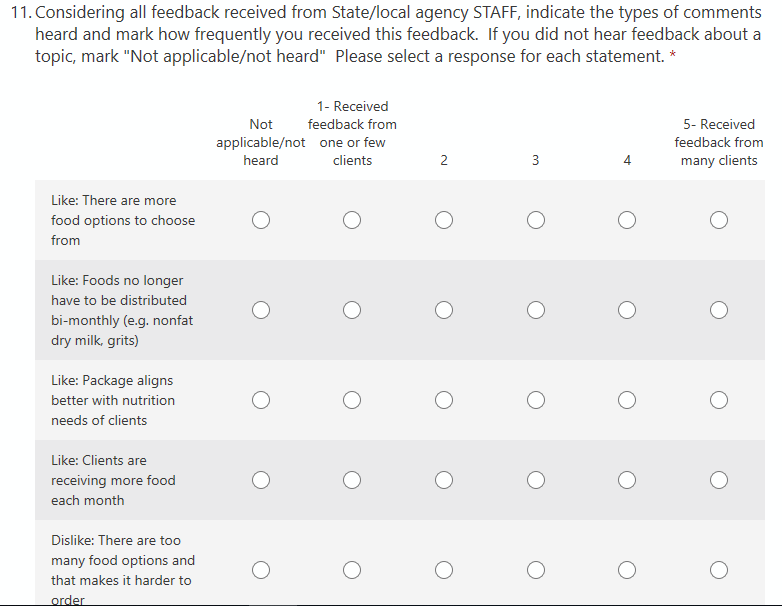Select 'Not applicable' for bi-monthly distribution row
The height and width of the screenshot is (606, 782).
(261, 310)
